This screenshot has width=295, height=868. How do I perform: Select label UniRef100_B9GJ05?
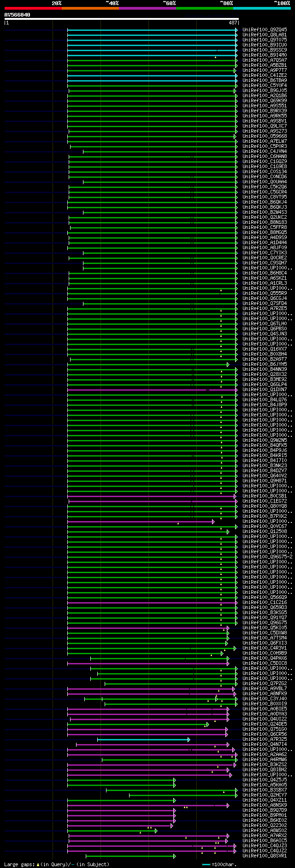pyautogui.click(x=265, y=91)
